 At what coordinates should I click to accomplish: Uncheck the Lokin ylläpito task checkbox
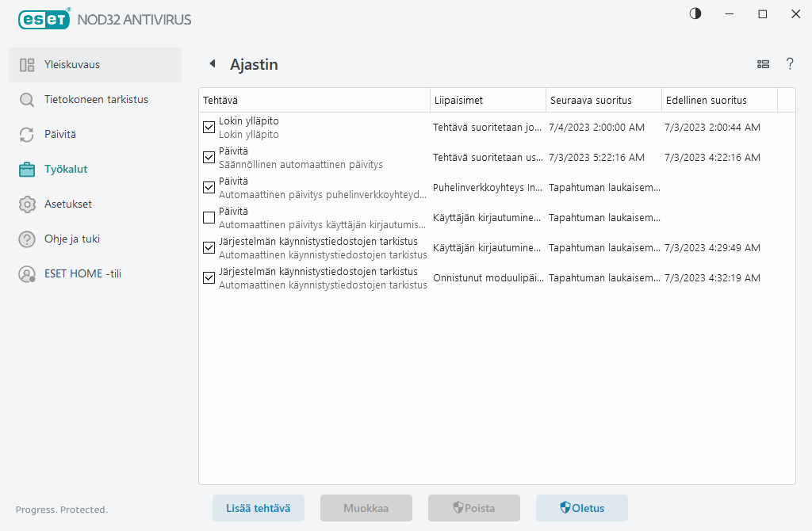click(x=209, y=127)
